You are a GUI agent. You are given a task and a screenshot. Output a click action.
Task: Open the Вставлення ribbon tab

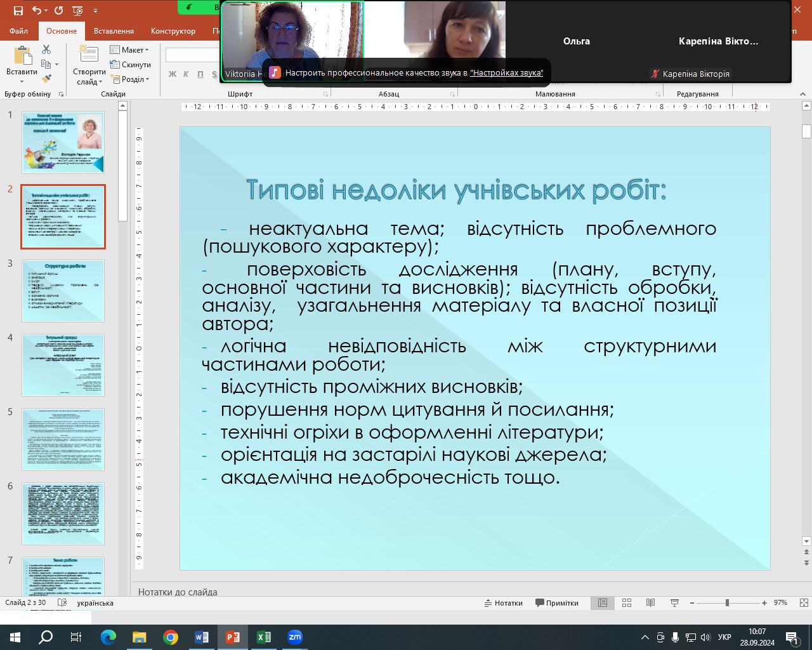point(114,30)
